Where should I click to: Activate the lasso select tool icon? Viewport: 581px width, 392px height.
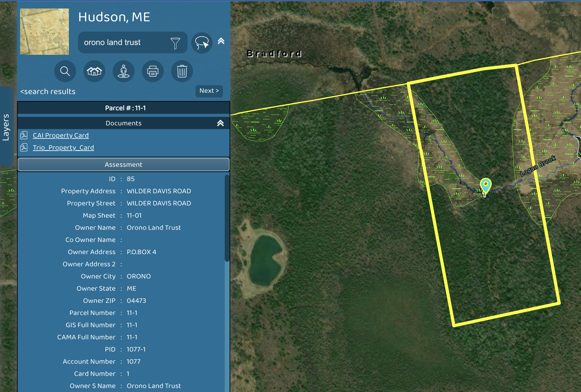tap(202, 43)
